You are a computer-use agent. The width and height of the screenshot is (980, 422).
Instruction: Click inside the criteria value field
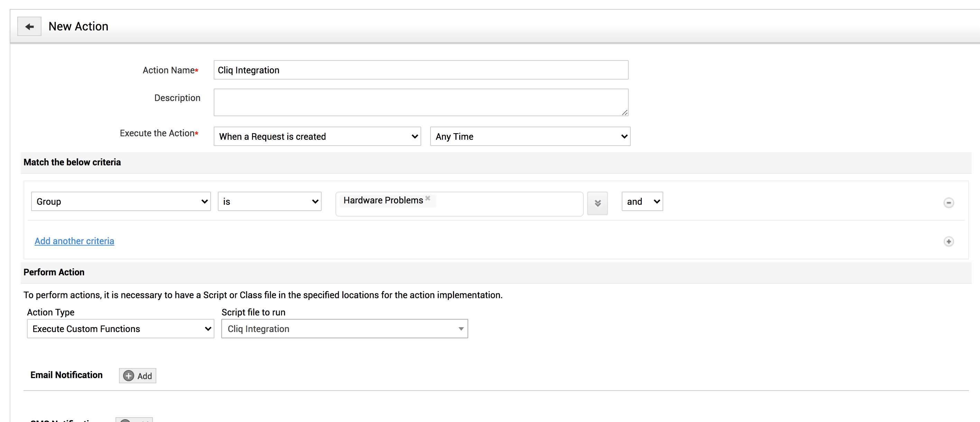click(506, 204)
